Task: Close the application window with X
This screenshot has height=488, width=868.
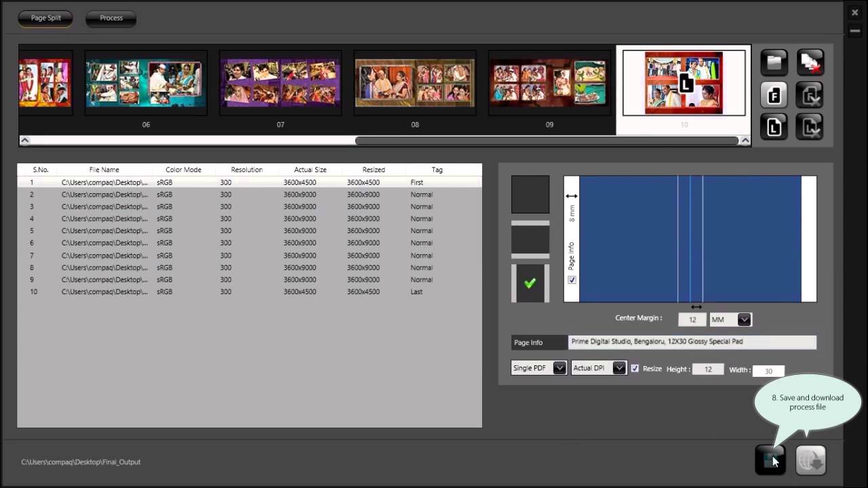Action: coord(855,12)
